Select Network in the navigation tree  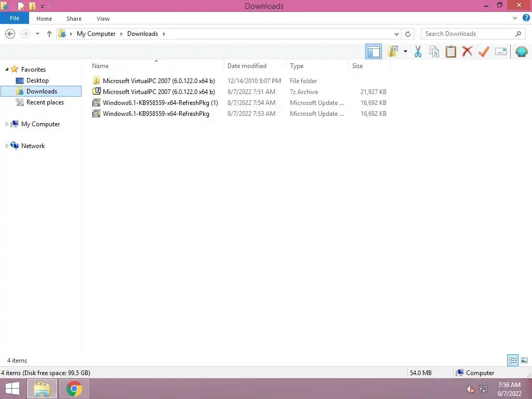tap(33, 146)
